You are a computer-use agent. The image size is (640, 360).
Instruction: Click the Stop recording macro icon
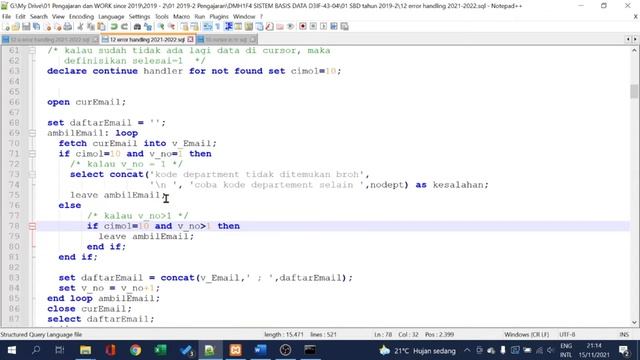pyautogui.click(x=313, y=27)
